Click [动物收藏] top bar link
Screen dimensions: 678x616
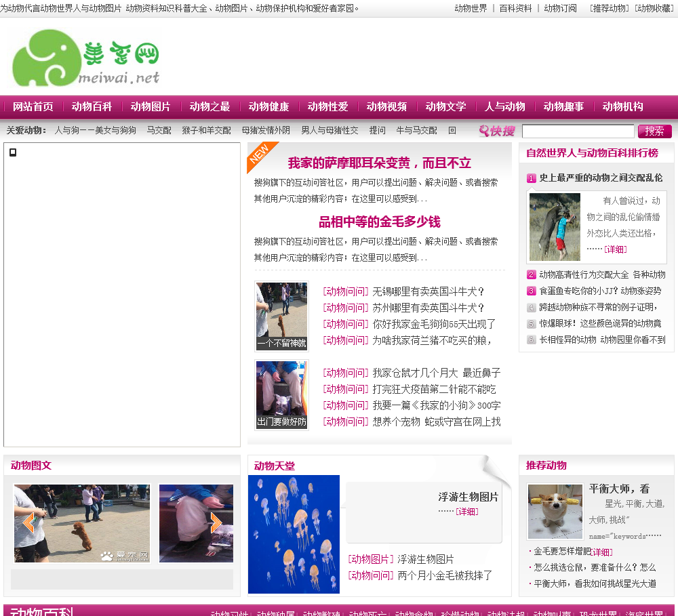pyautogui.click(x=654, y=8)
